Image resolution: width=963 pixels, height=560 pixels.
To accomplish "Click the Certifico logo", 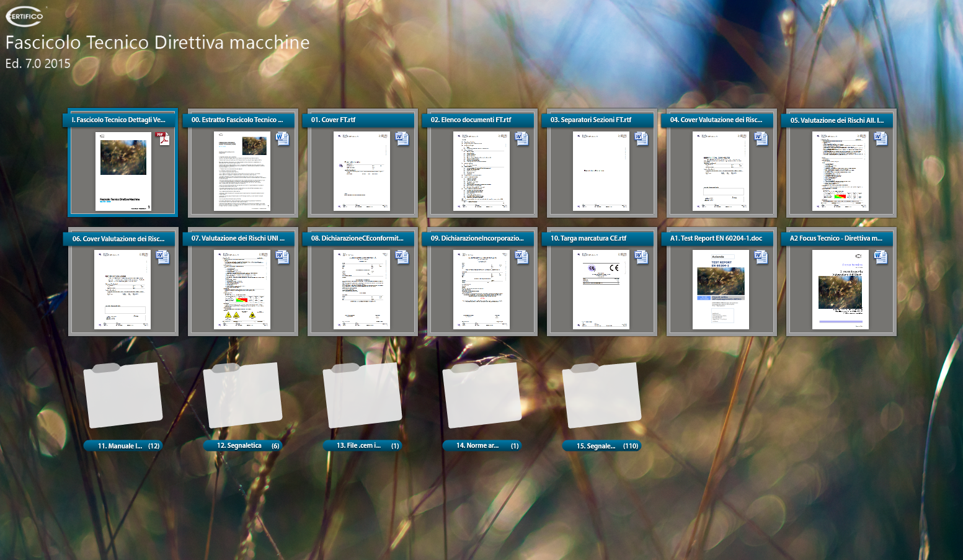I will point(25,16).
